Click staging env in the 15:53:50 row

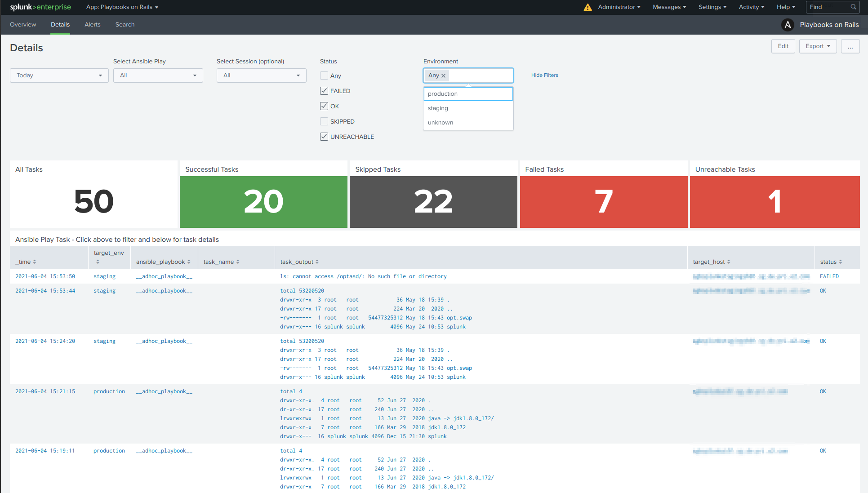pos(104,276)
